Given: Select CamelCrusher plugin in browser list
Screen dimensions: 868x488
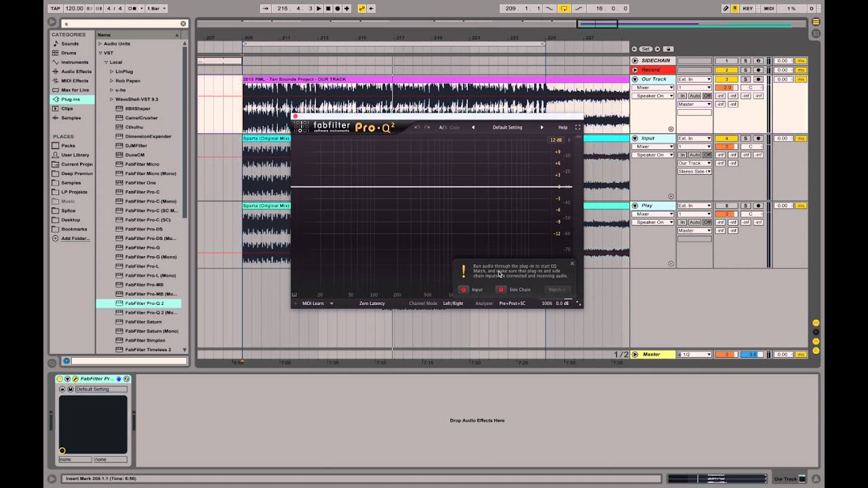Looking at the screenshot, I should pos(141,117).
